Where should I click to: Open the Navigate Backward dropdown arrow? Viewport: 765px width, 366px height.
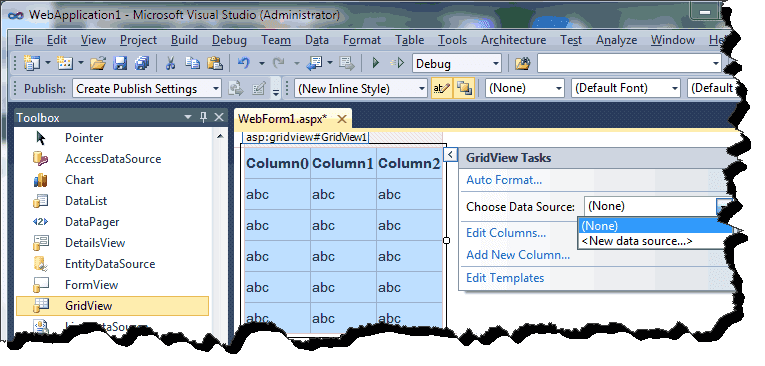[x=330, y=63]
